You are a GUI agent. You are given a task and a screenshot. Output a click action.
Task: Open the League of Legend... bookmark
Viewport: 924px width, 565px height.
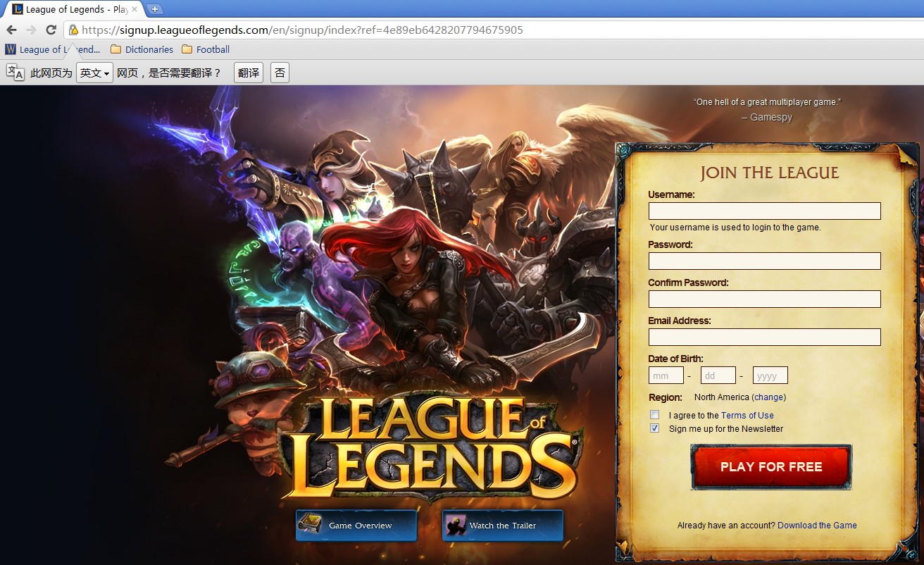(x=53, y=49)
